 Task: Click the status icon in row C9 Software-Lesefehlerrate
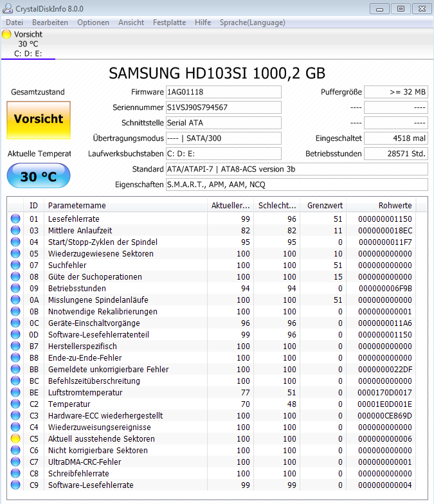coord(15,485)
